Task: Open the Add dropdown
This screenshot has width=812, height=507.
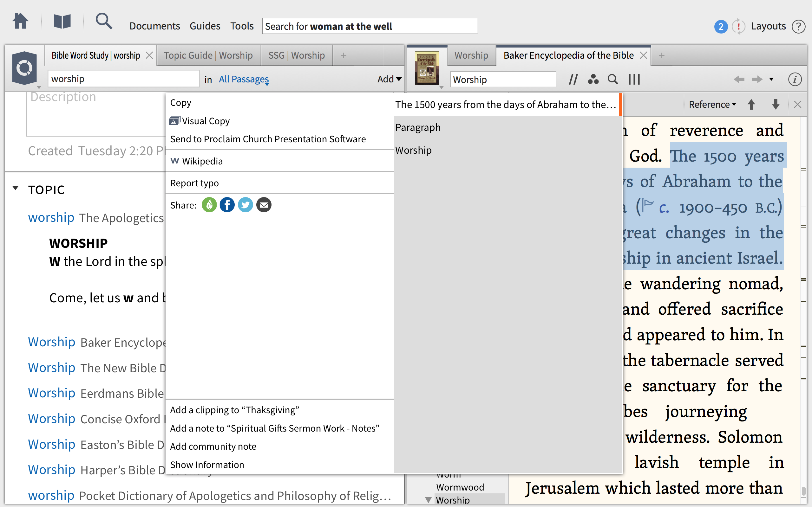Action: click(389, 79)
